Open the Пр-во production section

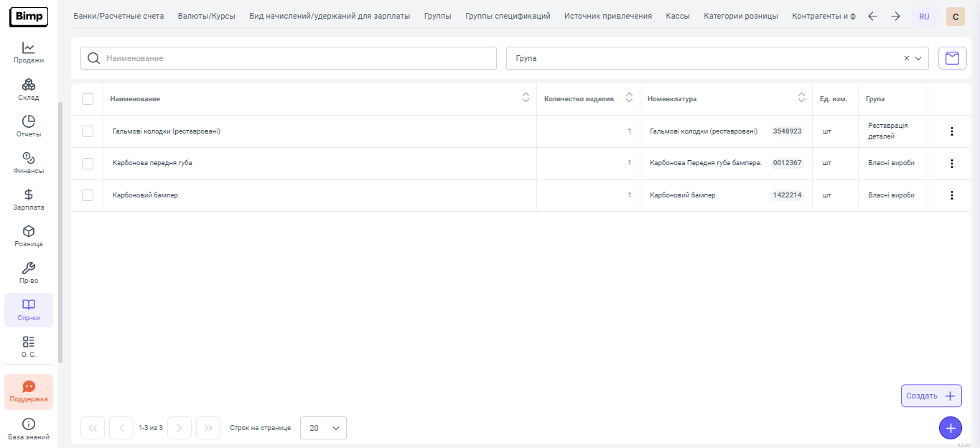[x=29, y=273]
